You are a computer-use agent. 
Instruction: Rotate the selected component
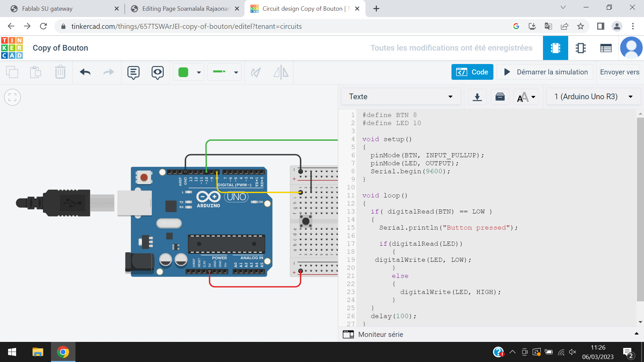coord(256,72)
